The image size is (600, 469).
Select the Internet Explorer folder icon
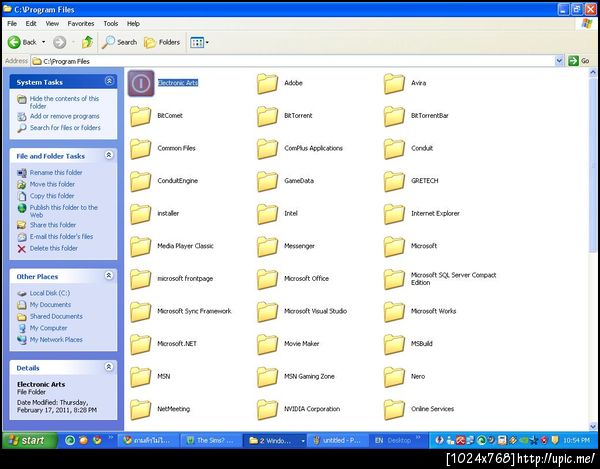coord(394,213)
